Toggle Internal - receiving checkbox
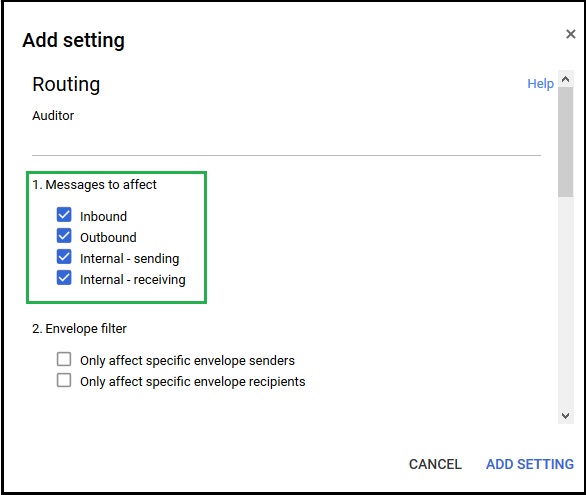The height and width of the screenshot is (495, 586). click(64, 278)
